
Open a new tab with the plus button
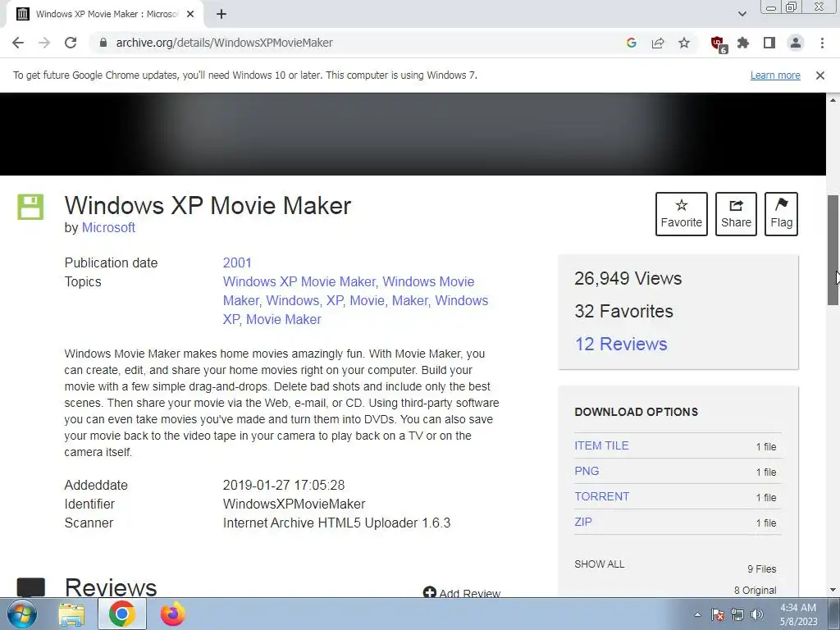221,15
